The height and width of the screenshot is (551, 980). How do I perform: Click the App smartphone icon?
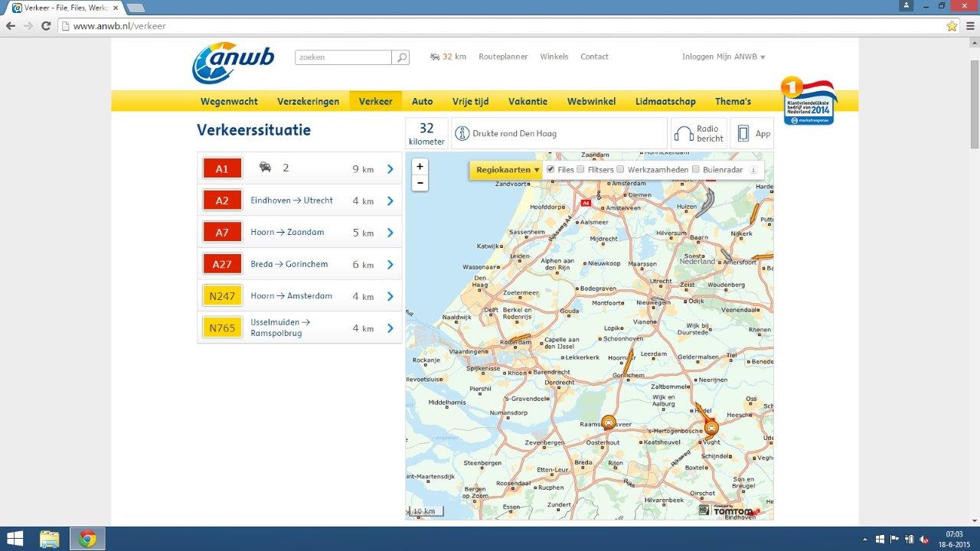pos(743,134)
